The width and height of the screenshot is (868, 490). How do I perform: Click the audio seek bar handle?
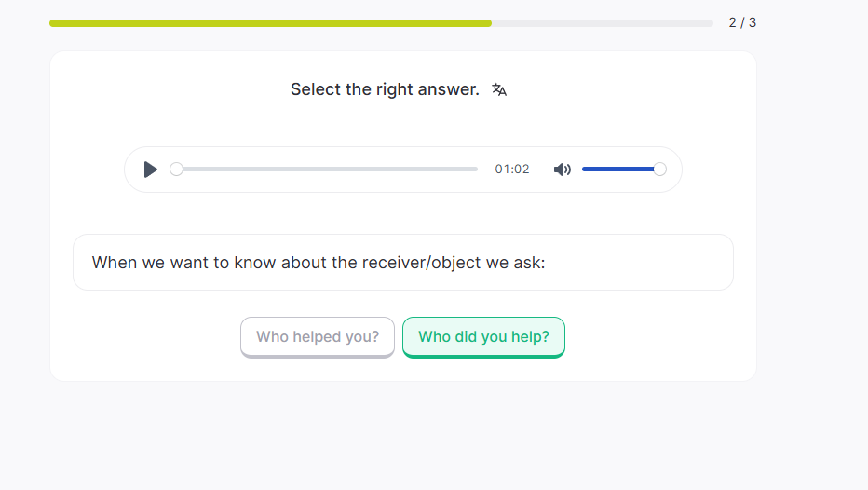(177, 170)
